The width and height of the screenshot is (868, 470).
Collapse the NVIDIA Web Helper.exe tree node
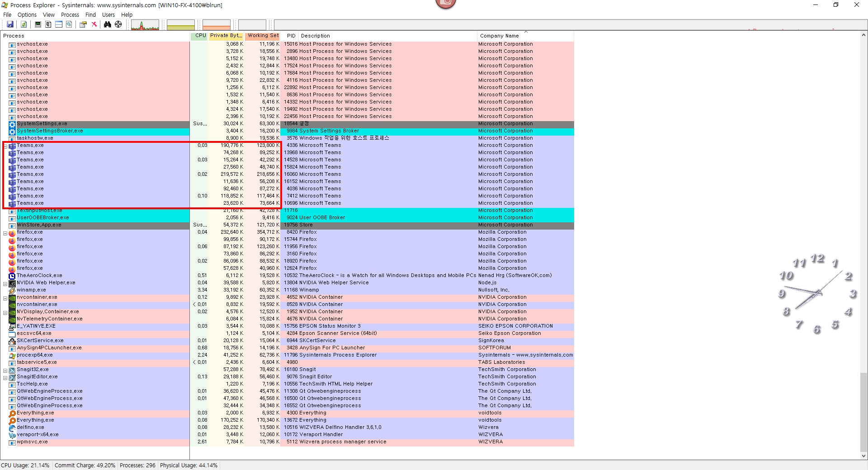(x=5, y=284)
